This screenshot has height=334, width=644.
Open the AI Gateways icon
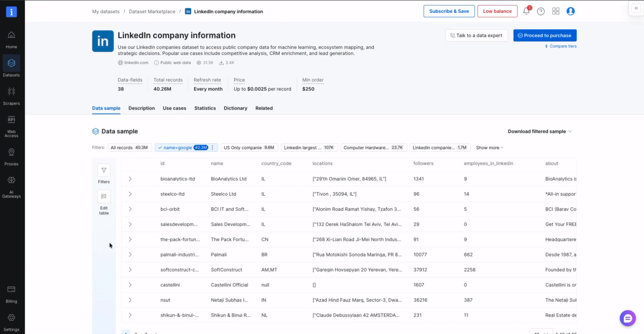(x=11, y=180)
